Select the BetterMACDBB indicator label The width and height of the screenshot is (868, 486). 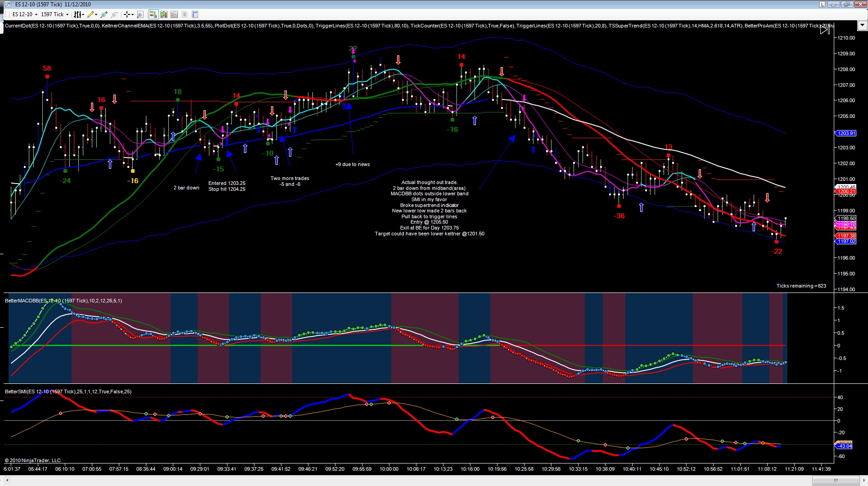click(x=63, y=301)
